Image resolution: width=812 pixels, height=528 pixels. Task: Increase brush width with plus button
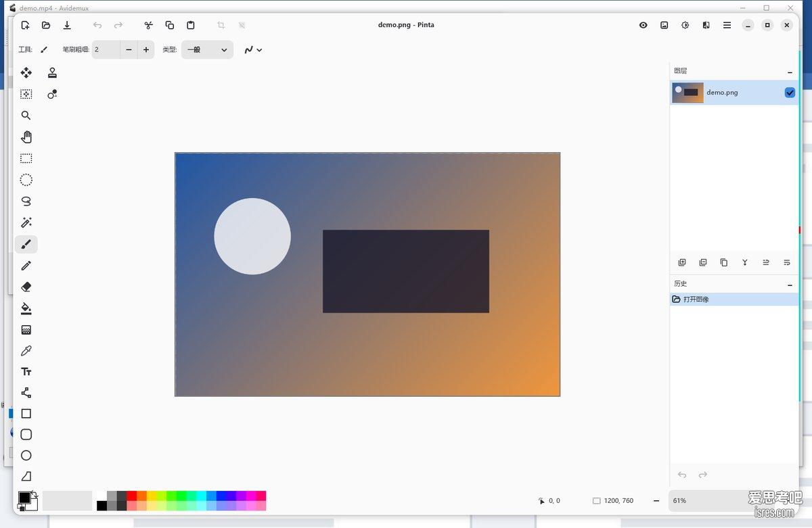click(146, 49)
